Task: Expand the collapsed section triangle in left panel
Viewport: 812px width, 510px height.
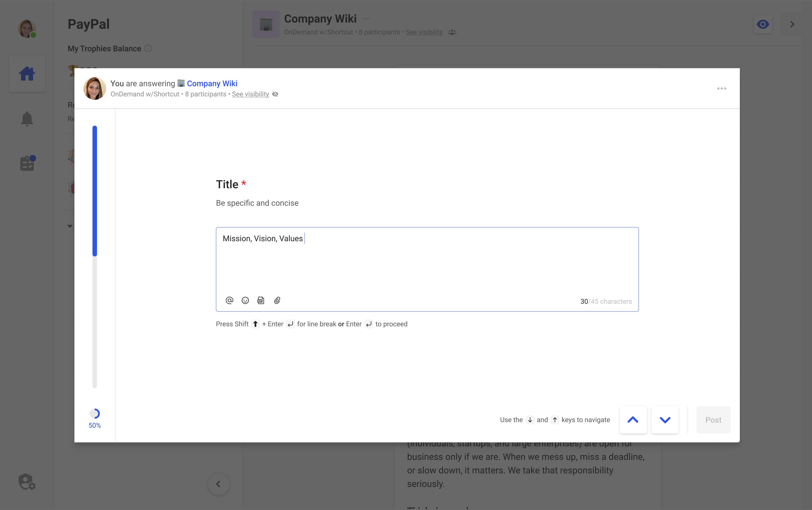Action: pyautogui.click(x=70, y=226)
